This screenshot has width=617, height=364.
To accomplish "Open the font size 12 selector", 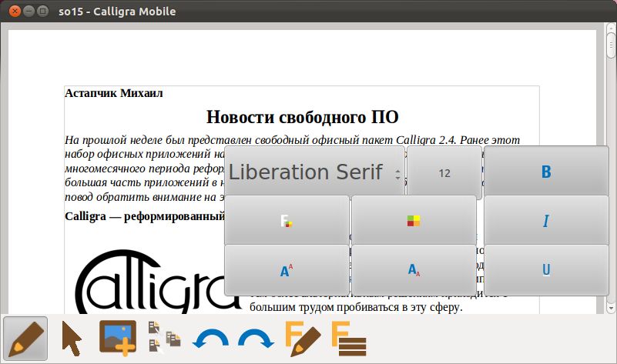I will [444, 173].
